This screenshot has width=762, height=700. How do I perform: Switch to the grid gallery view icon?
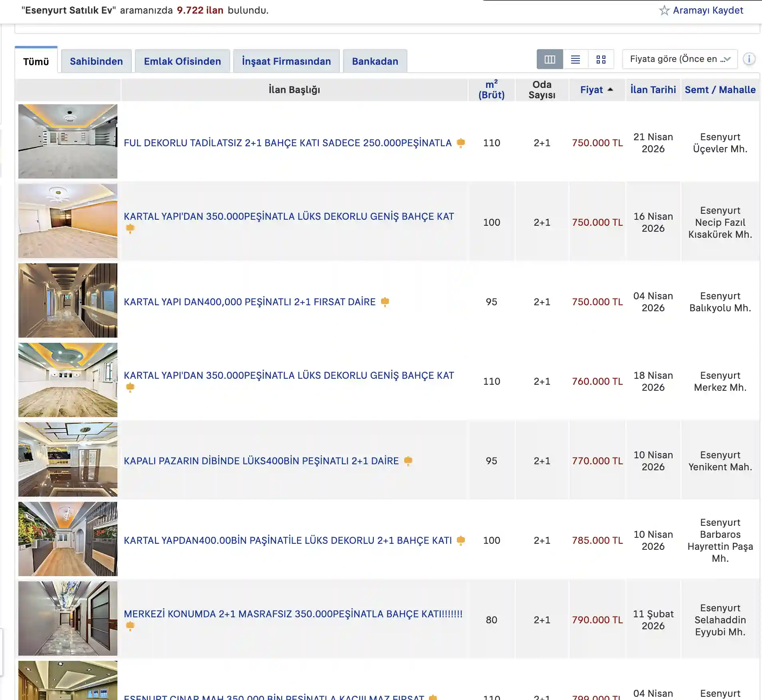tap(601, 60)
